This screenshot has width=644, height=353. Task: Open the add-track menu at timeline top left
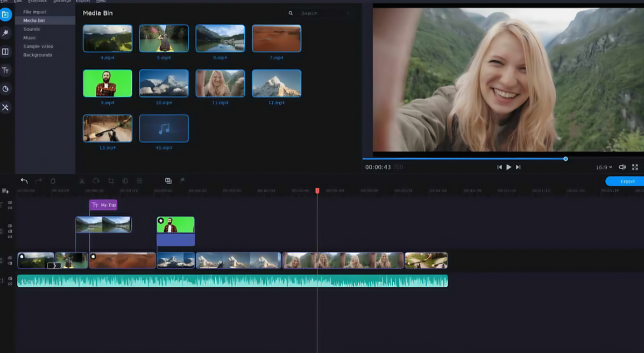[x=5, y=189]
